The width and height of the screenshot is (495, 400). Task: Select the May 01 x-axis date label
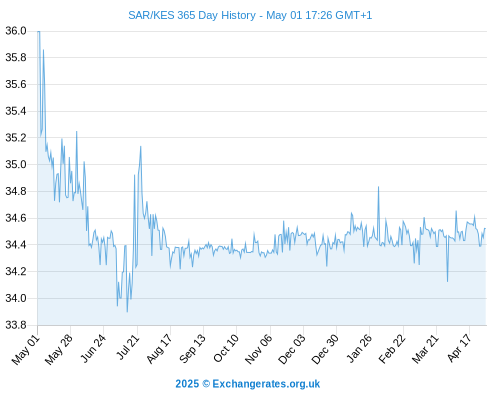[26, 350]
